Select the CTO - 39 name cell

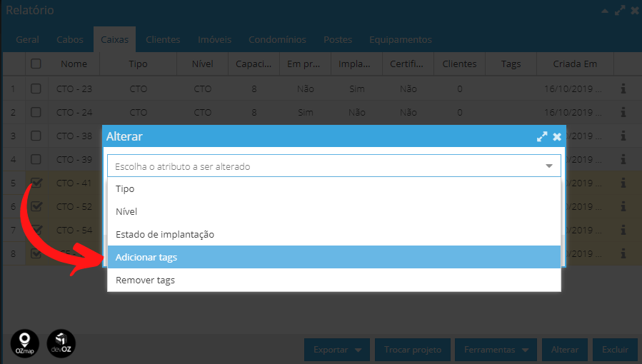(74, 159)
